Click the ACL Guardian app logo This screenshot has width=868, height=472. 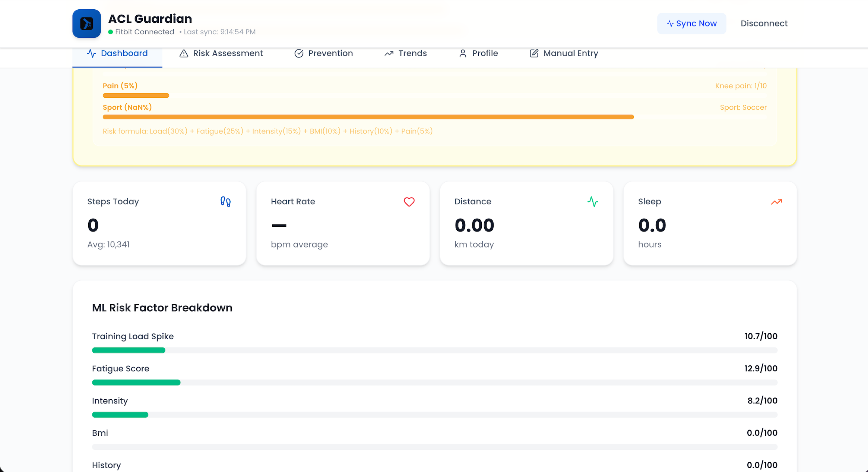tap(86, 23)
